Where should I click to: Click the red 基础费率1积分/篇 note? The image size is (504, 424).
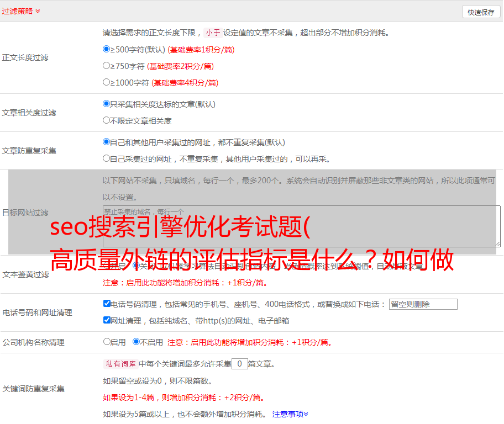(201, 50)
